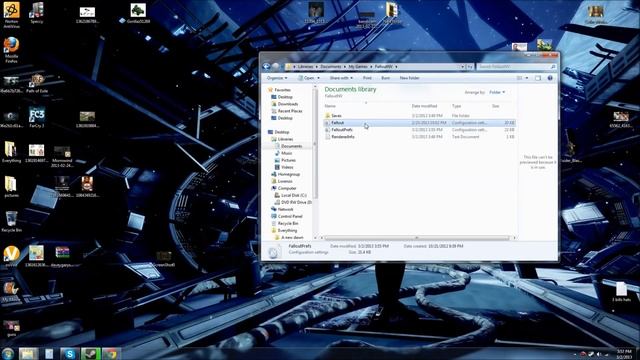
Task: Sort by the Name column header
Action: point(330,106)
